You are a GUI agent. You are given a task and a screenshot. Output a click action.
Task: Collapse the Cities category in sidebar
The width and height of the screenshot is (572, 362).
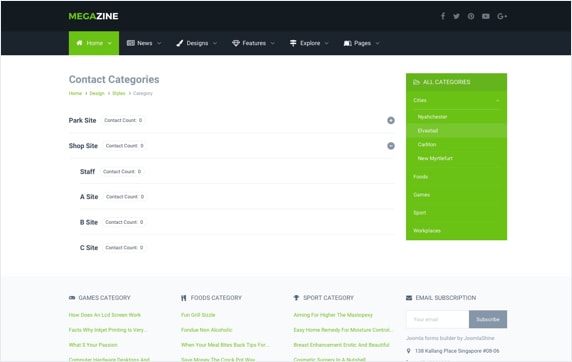(498, 100)
